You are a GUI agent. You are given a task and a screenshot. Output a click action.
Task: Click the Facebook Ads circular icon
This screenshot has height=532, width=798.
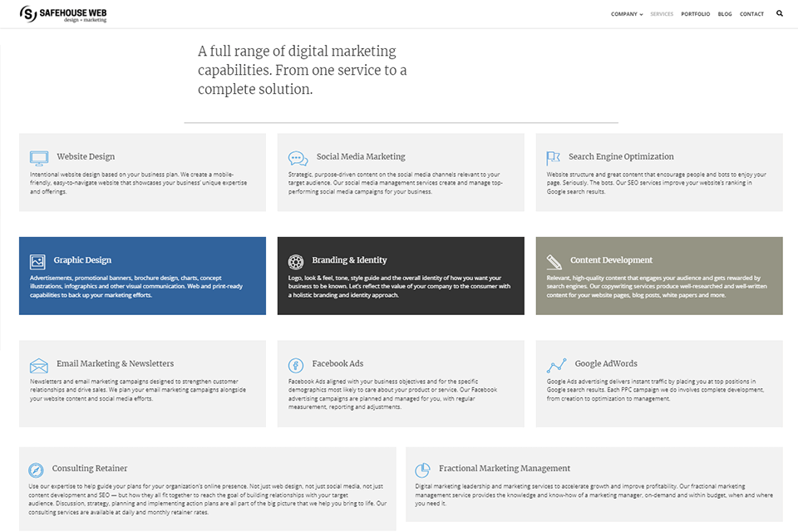295,365
